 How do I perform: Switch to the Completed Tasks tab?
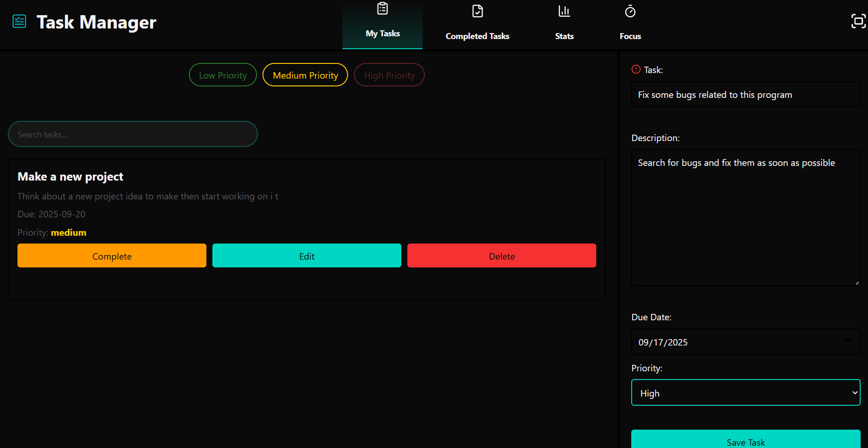[x=477, y=36]
